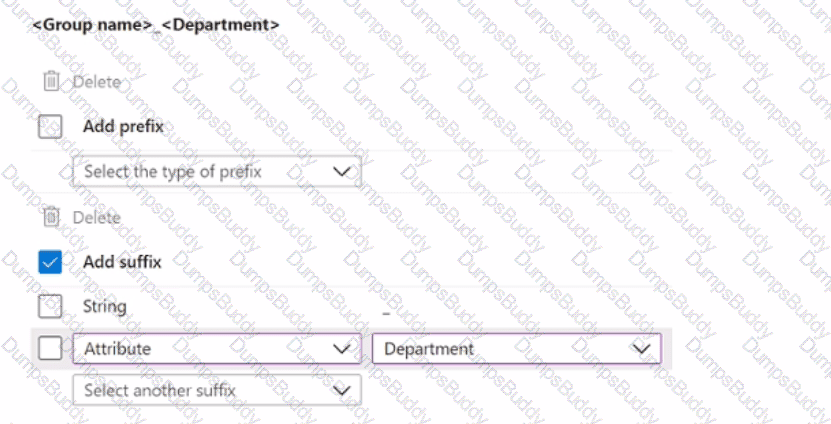The width and height of the screenshot is (831, 424).
Task: Select the checkbox beside the Attribute dropdown
Action: [x=50, y=349]
